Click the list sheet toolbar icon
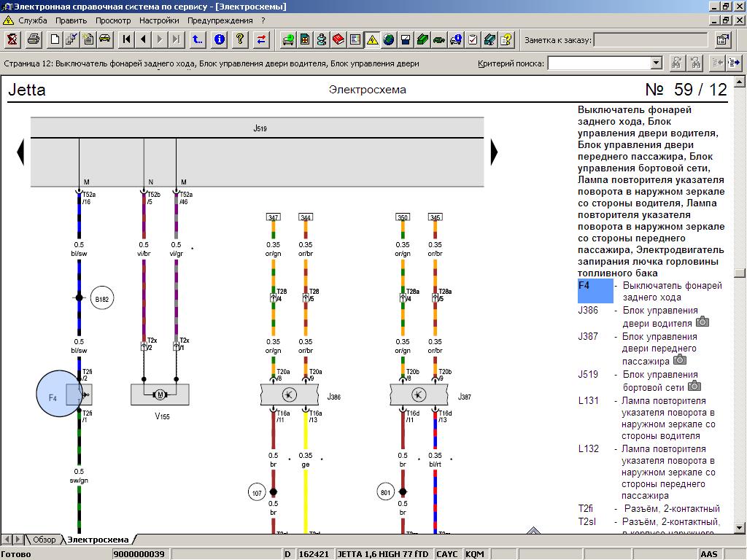The width and height of the screenshot is (747, 560). pos(355,39)
